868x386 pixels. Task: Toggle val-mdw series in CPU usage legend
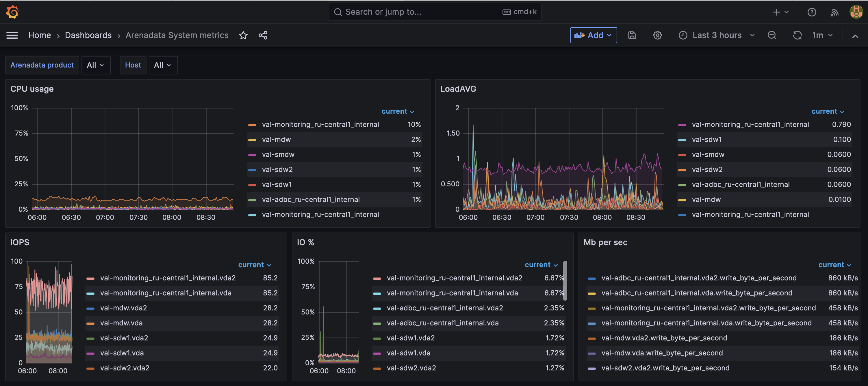point(276,140)
